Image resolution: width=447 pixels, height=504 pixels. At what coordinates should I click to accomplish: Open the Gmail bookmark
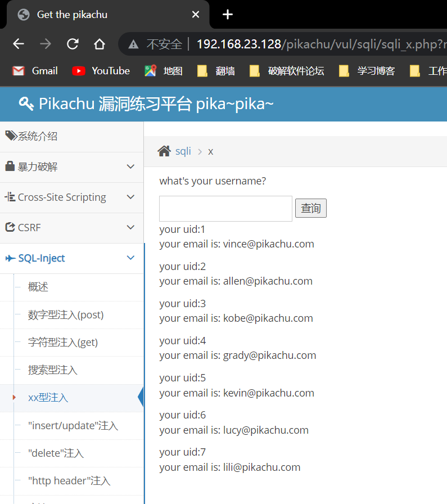35,71
